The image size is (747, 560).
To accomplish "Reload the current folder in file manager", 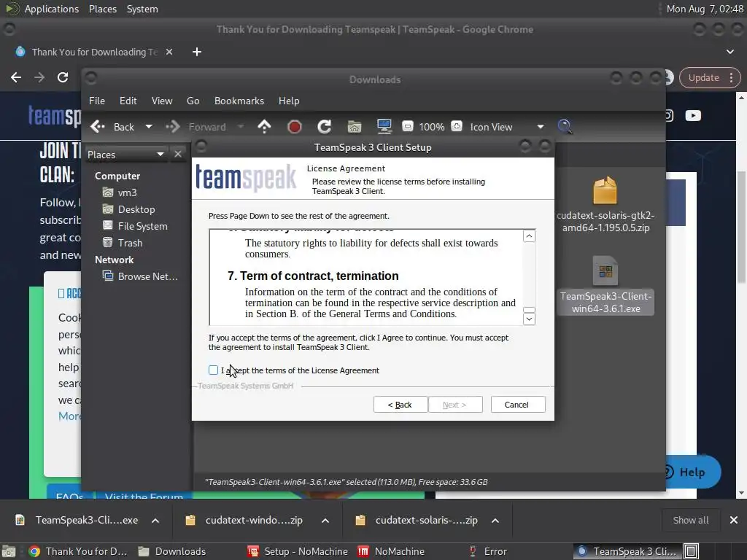I will (x=325, y=126).
